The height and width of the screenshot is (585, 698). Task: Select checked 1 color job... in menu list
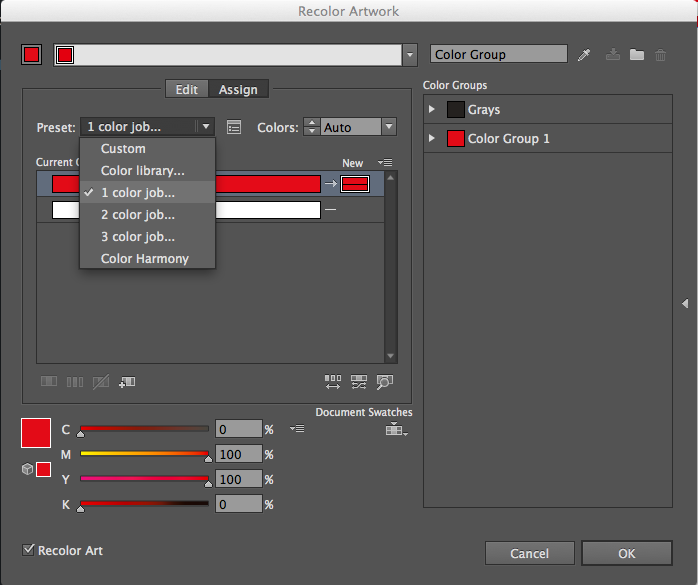[147, 192]
